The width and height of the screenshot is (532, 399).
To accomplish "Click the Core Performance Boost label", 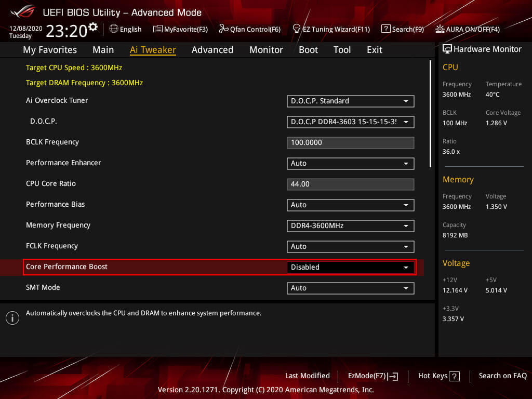I will coord(66,267).
